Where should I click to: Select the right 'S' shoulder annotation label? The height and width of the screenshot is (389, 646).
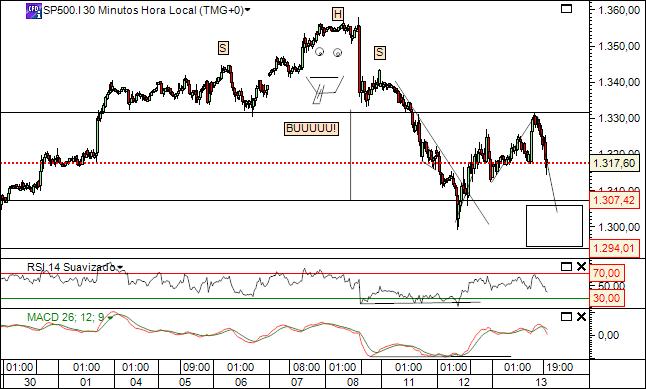379,52
